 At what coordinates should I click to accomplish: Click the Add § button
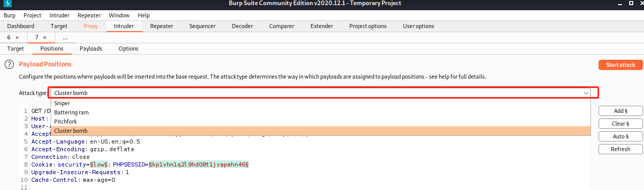(621, 111)
